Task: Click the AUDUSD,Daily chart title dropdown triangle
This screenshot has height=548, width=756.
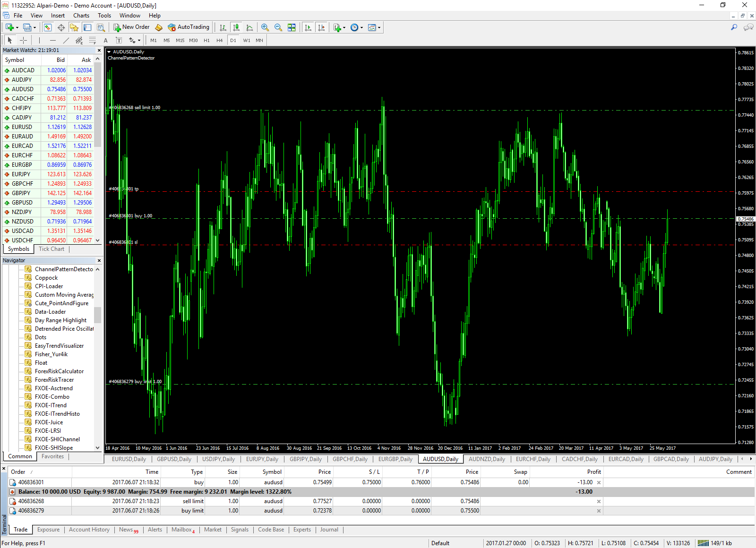Action: (x=109, y=52)
